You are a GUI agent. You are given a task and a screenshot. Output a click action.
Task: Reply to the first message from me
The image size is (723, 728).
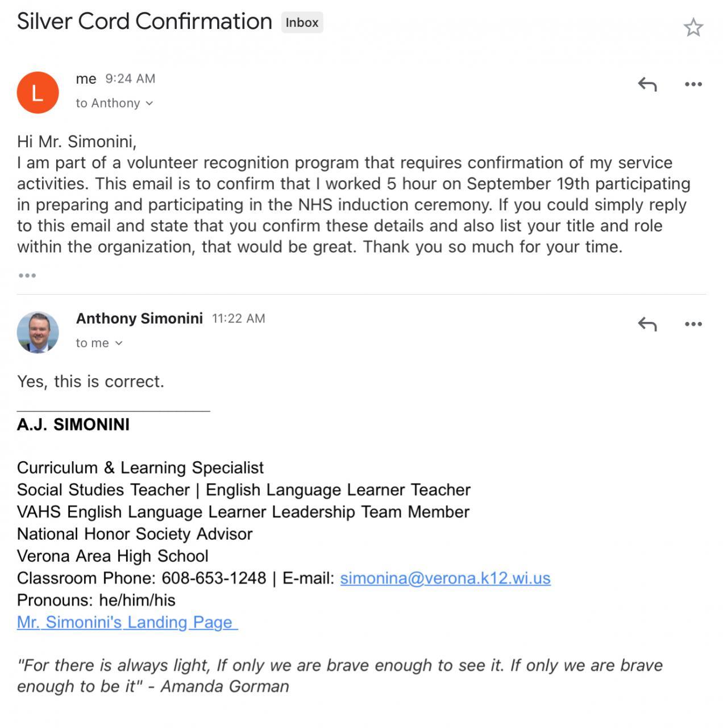click(647, 84)
